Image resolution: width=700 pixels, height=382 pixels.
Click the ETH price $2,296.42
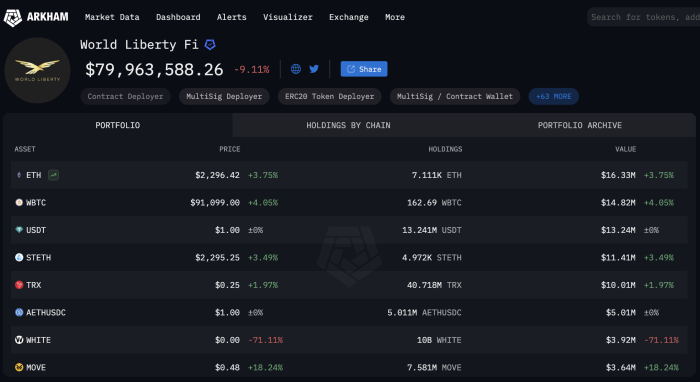coord(217,175)
